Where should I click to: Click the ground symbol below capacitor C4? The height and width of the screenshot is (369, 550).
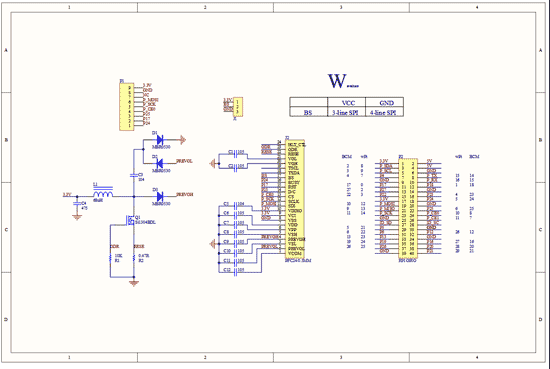[77, 217]
